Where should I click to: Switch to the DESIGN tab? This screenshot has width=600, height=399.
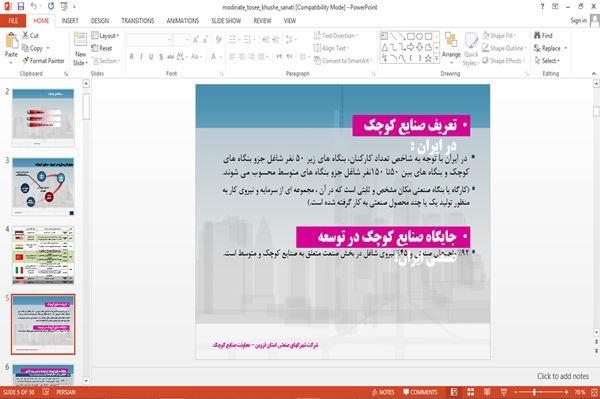[99, 21]
